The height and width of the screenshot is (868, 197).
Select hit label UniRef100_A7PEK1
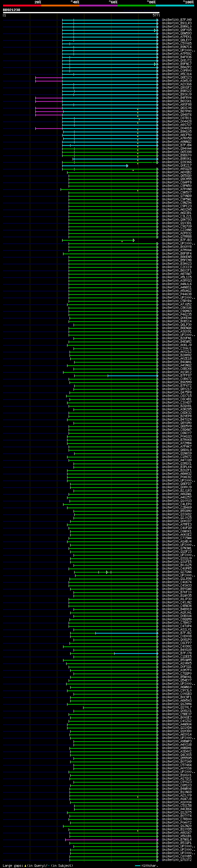click(x=177, y=37)
